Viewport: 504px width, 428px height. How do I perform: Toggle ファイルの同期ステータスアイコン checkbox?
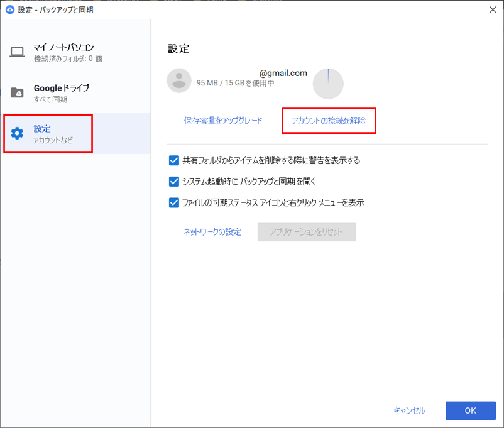pos(174,202)
